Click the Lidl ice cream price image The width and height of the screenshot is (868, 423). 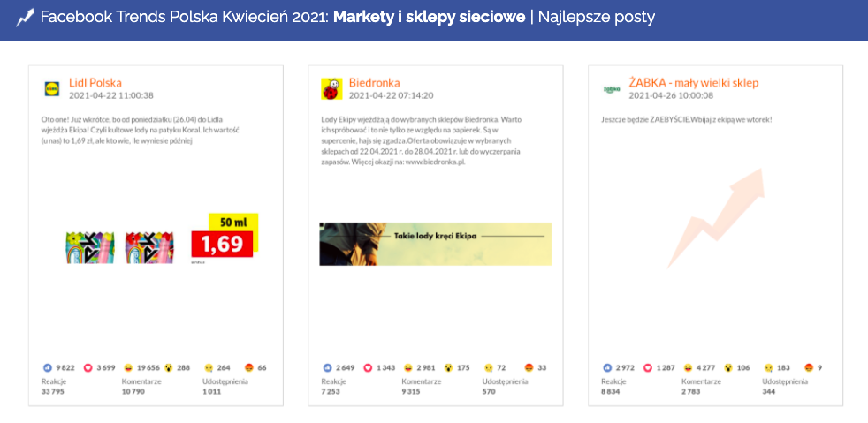point(162,240)
